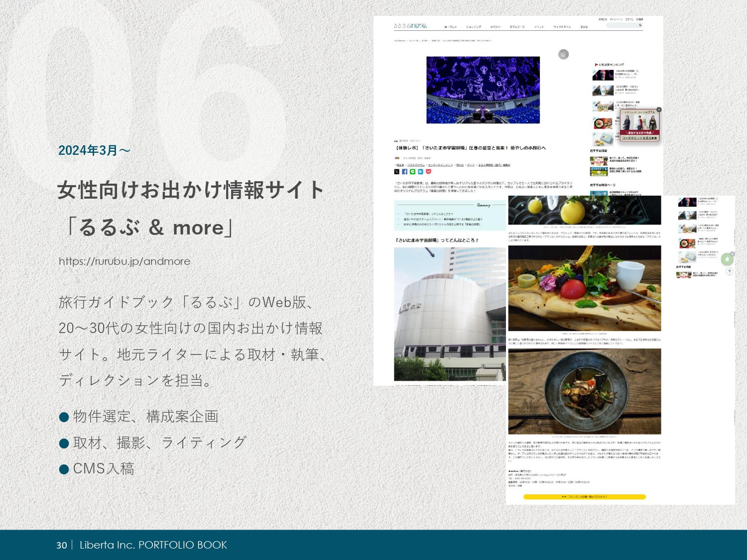Click the header search input field
Image resolution: width=747 pixels, height=560 pixels.
(x=621, y=25)
